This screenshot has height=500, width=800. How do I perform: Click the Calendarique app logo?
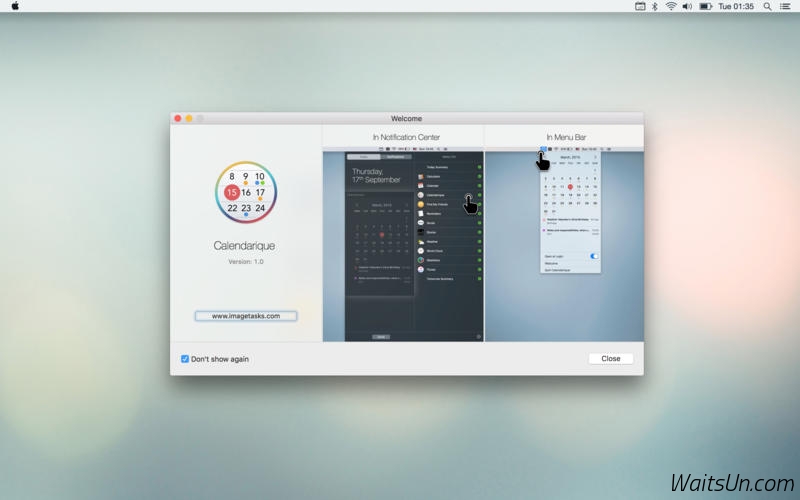pos(246,192)
